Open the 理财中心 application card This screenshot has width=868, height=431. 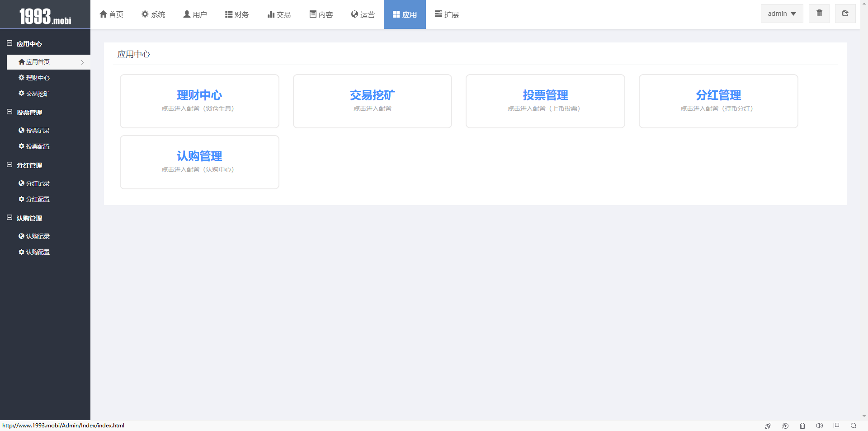[199, 101]
